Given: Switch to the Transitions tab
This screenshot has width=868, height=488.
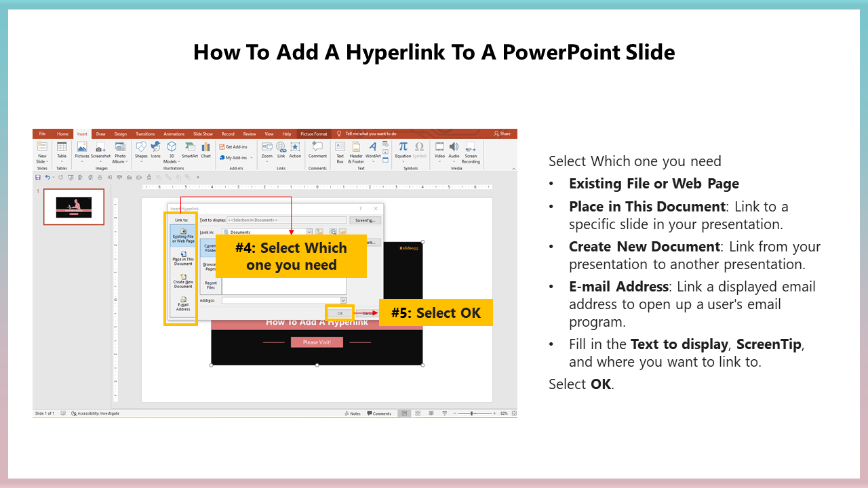Looking at the screenshot, I should pyautogui.click(x=145, y=134).
